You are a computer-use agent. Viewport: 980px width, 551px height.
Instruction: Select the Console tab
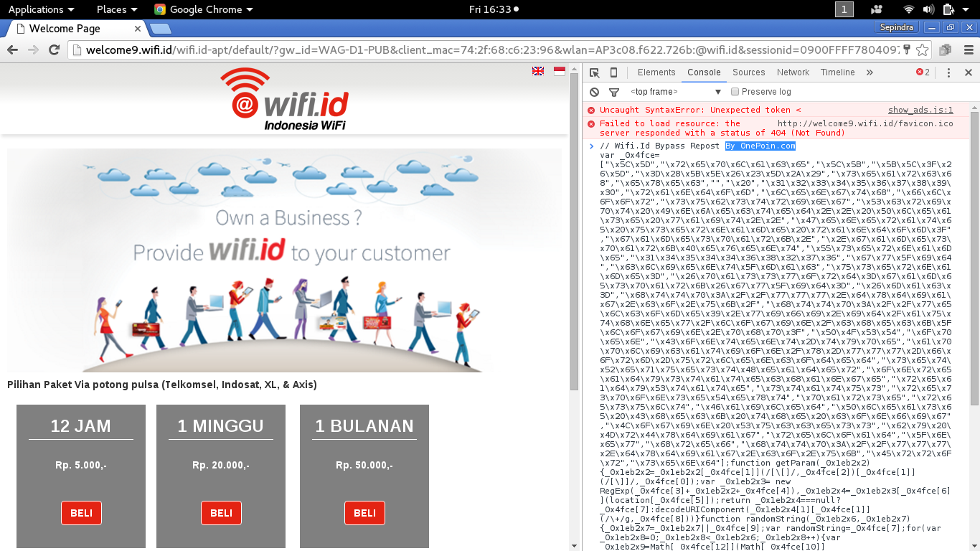(x=704, y=72)
